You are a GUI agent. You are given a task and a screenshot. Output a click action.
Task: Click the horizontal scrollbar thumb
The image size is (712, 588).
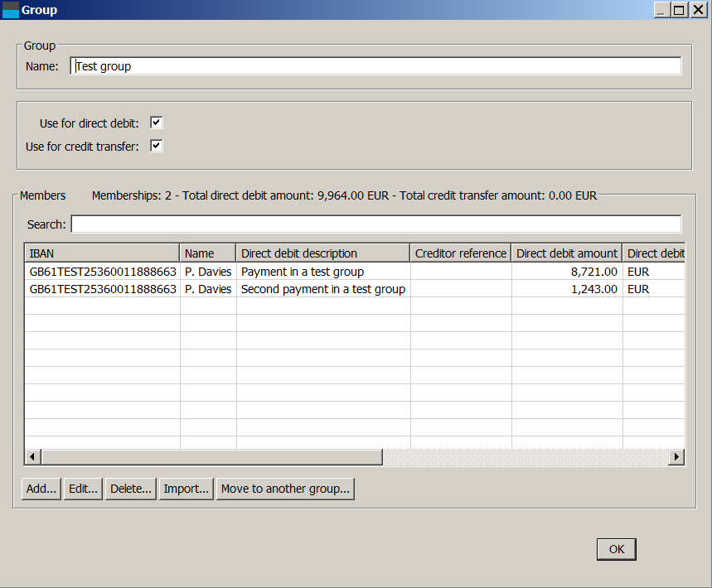(x=212, y=457)
